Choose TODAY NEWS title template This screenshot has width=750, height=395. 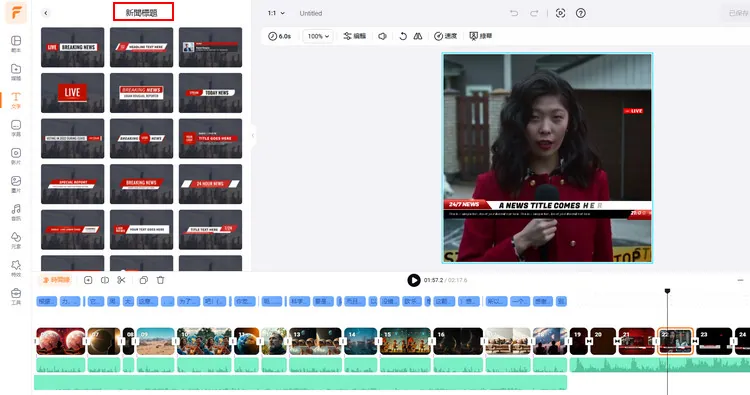(210, 93)
